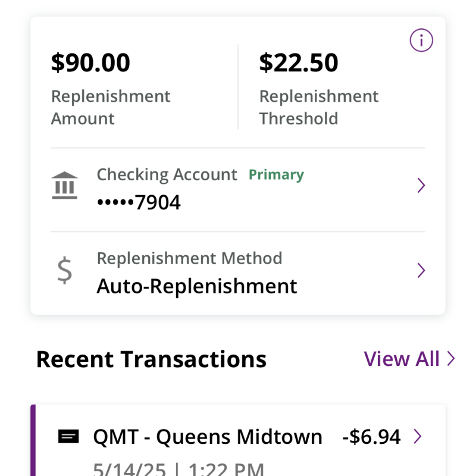Open QMT - Queens Midtown transaction

208,437
